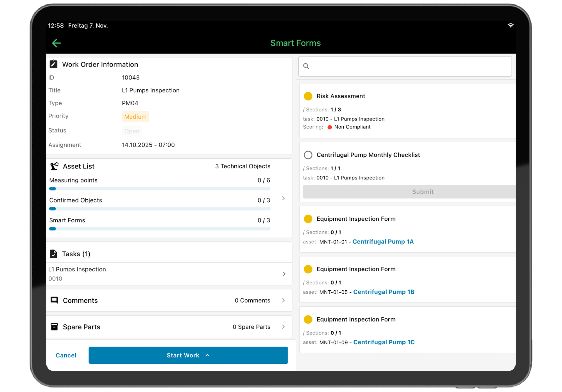
Task: Collapse the Start Work options chevron
Action: click(x=207, y=355)
